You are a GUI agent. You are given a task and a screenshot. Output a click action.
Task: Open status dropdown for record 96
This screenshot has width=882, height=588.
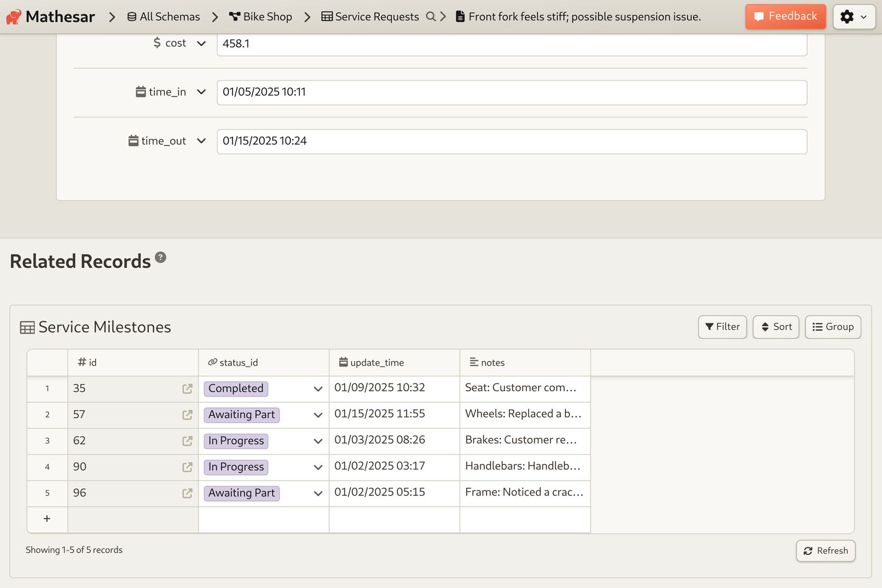[318, 493]
